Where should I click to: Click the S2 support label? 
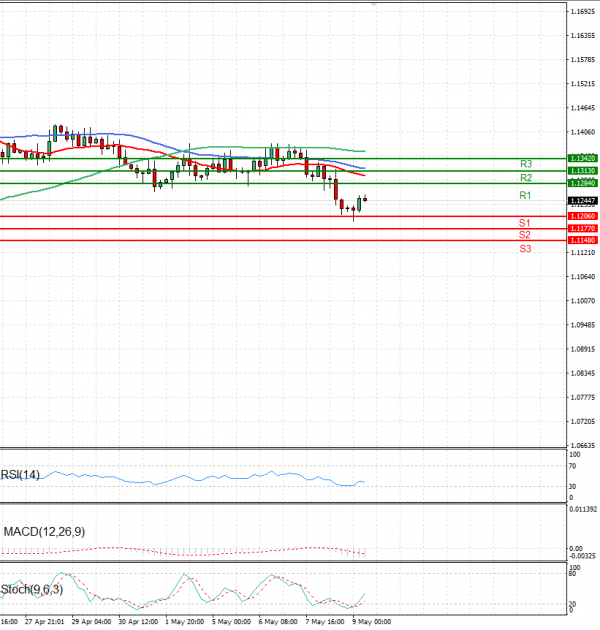[x=524, y=234]
